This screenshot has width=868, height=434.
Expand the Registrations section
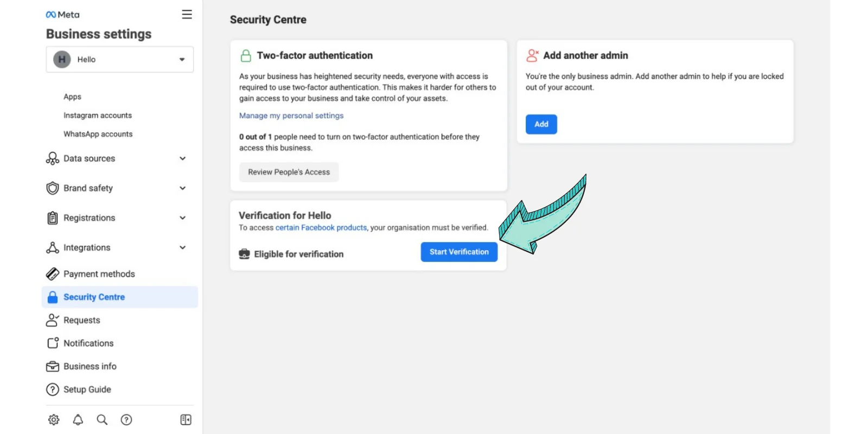tap(182, 218)
